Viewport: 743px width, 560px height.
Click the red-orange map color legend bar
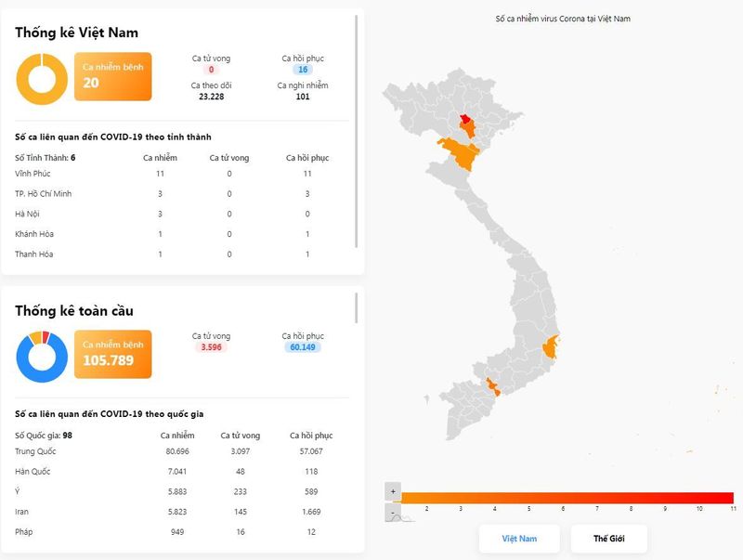pos(567,498)
